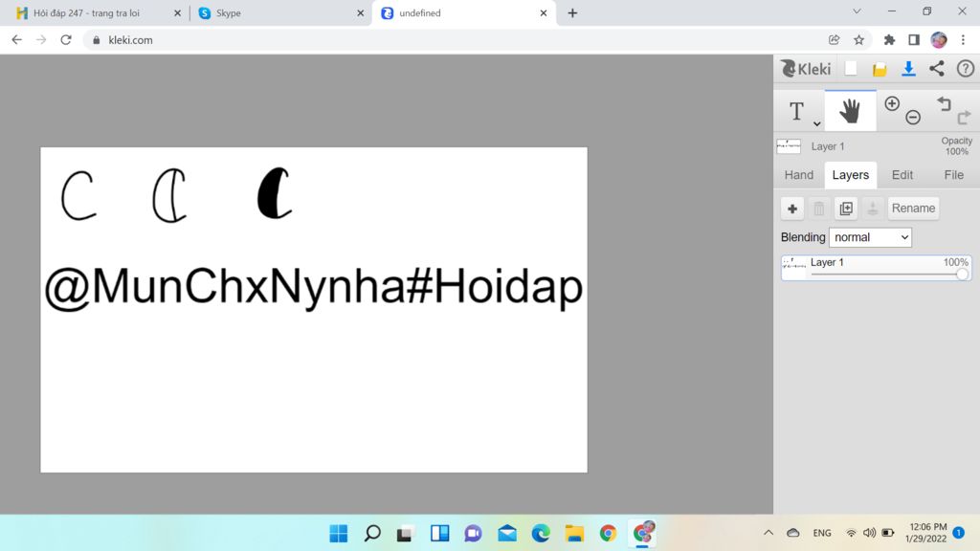
Task: Click the Kleki logo
Action: [806, 69]
